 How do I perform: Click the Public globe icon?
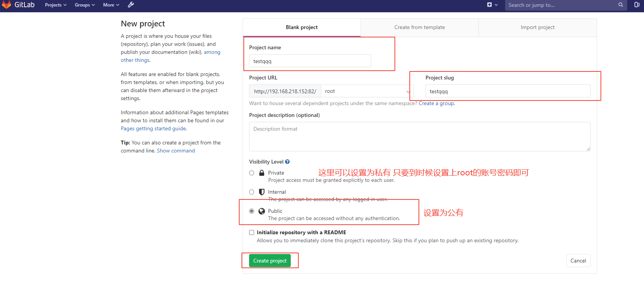(262, 211)
